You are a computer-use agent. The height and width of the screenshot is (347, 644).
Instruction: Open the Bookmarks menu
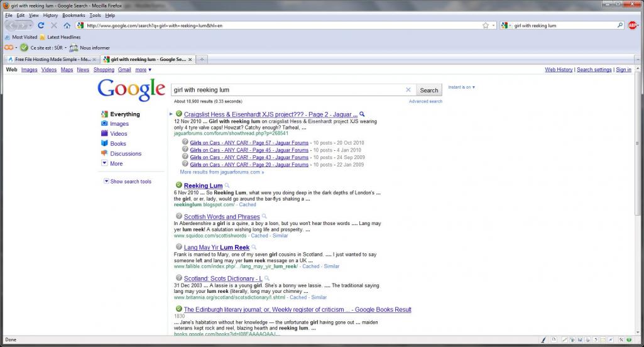pos(74,15)
